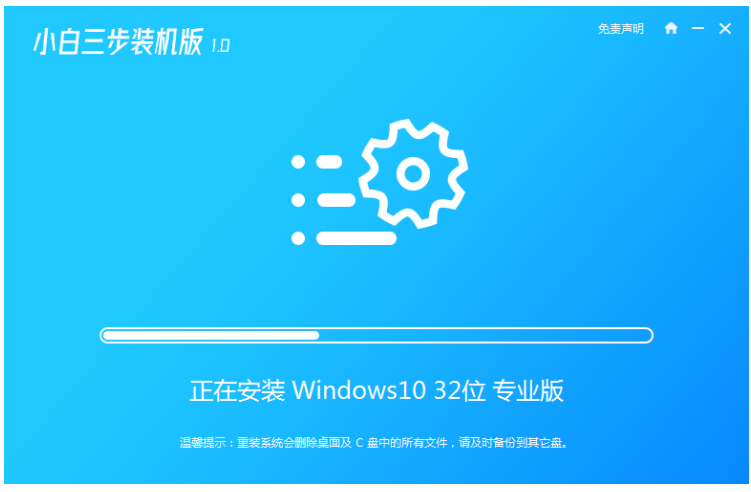Click the 专业版 edition text
Image resolution: width=751 pixels, height=492 pixels.
click(528, 391)
